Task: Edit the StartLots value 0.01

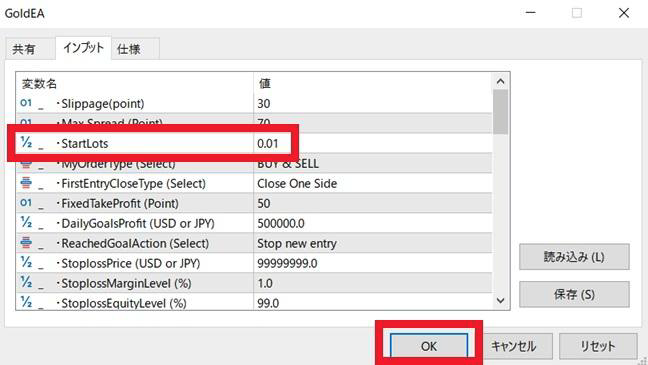Action: pyautogui.click(x=268, y=143)
